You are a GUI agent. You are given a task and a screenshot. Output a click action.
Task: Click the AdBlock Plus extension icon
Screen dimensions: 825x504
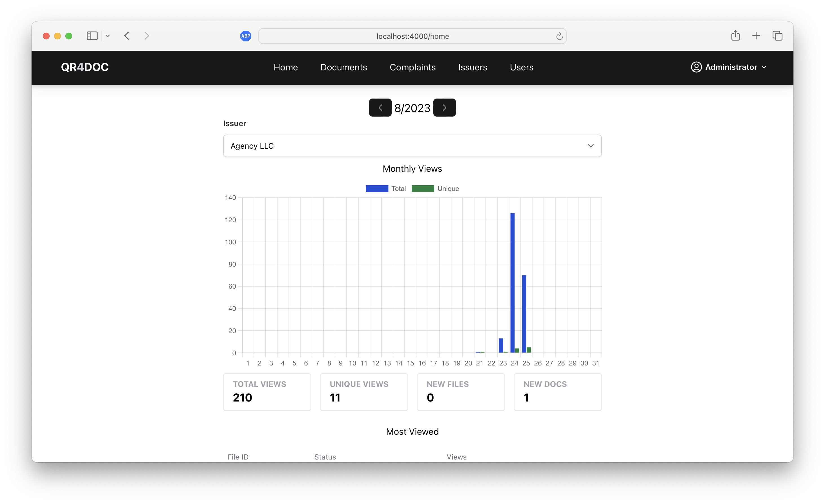[x=245, y=36]
